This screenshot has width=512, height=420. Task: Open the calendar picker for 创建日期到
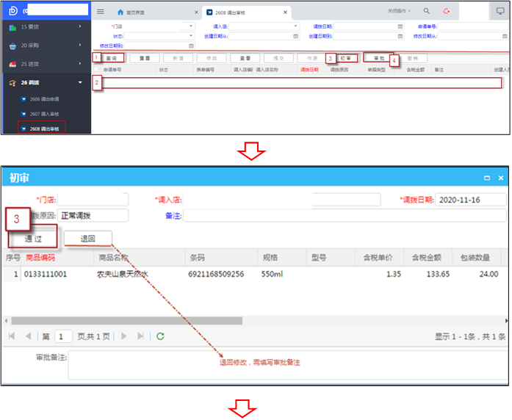pyautogui.click(x=400, y=36)
